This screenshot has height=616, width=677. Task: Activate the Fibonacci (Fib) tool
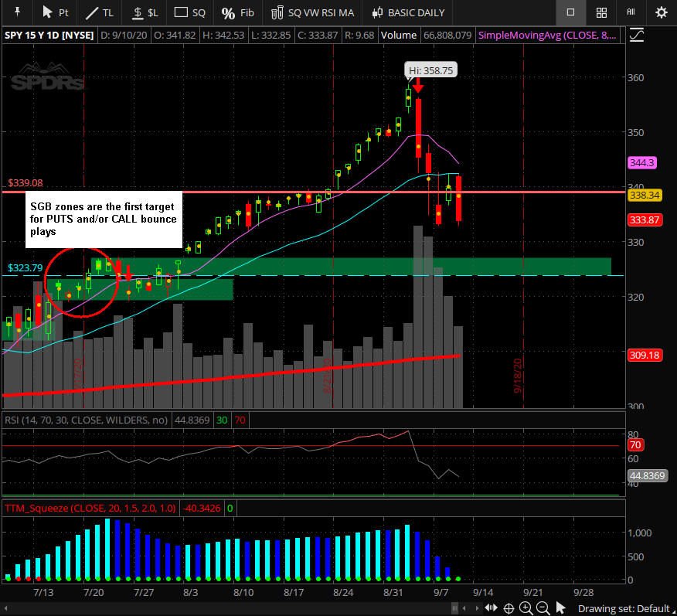click(237, 12)
